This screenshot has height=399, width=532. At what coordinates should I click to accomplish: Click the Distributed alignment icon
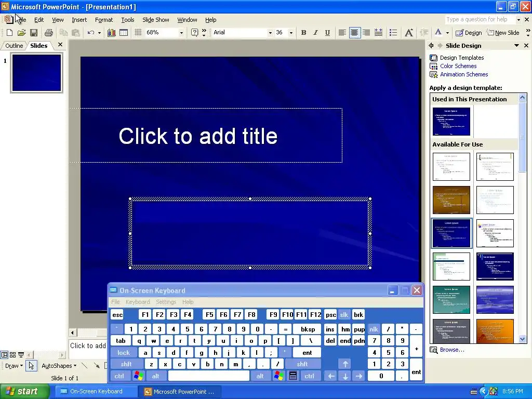click(x=378, y=33)
